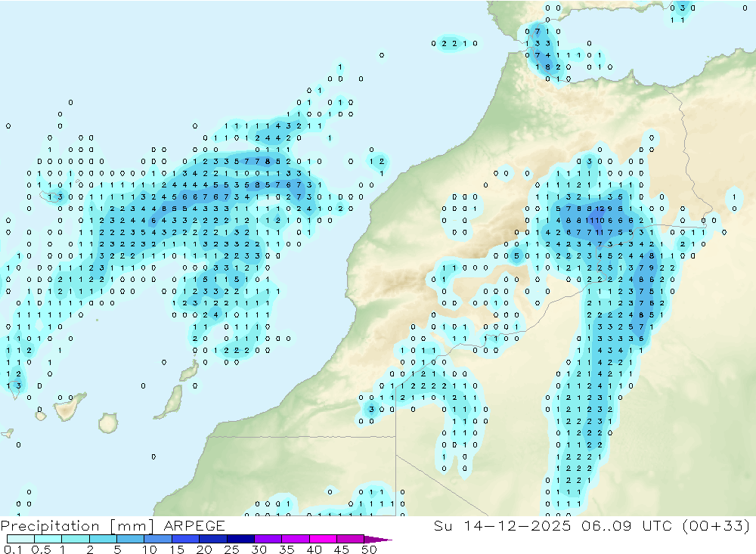Click the date '14-12-2025' text
This screenshot has height=554, width=756.
pos(517,525)
